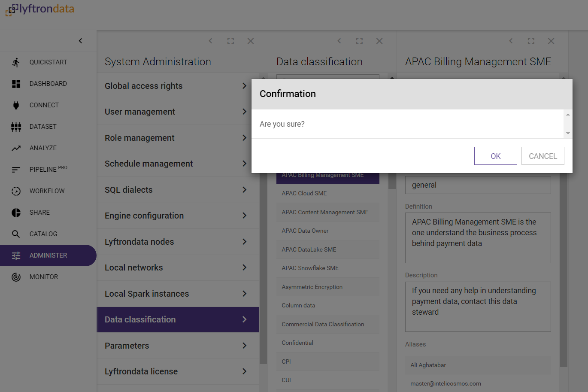
Task: Select Confidential classification item
Action: (x=328, y=343)
